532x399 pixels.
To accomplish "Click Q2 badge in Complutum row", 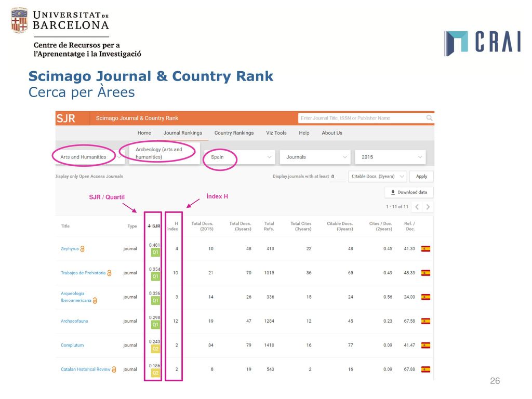I will 155,349.
